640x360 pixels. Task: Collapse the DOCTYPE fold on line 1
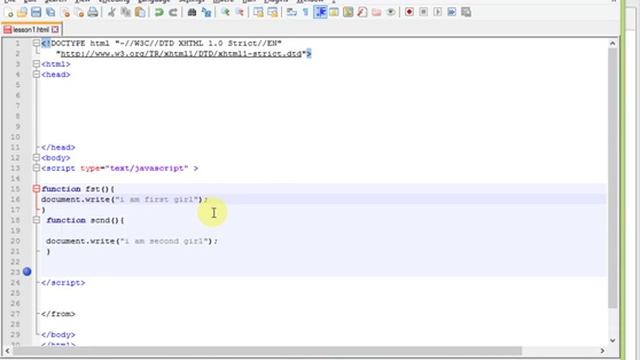[36, 43]
